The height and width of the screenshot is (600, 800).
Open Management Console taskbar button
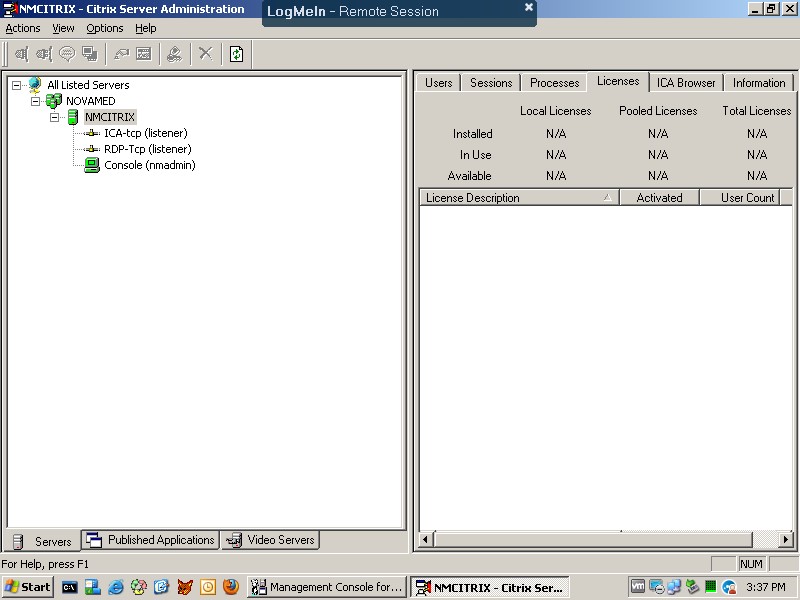327,587
